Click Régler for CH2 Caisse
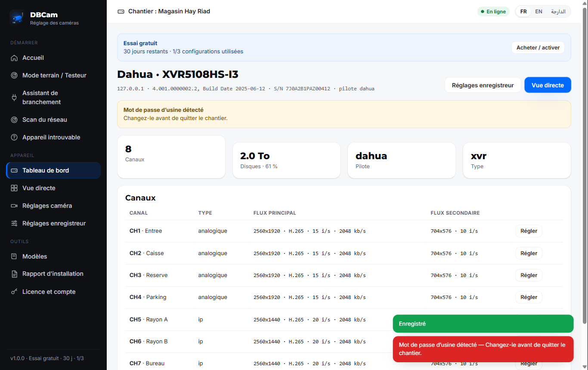The image size is (588, 370). [529, 253]
